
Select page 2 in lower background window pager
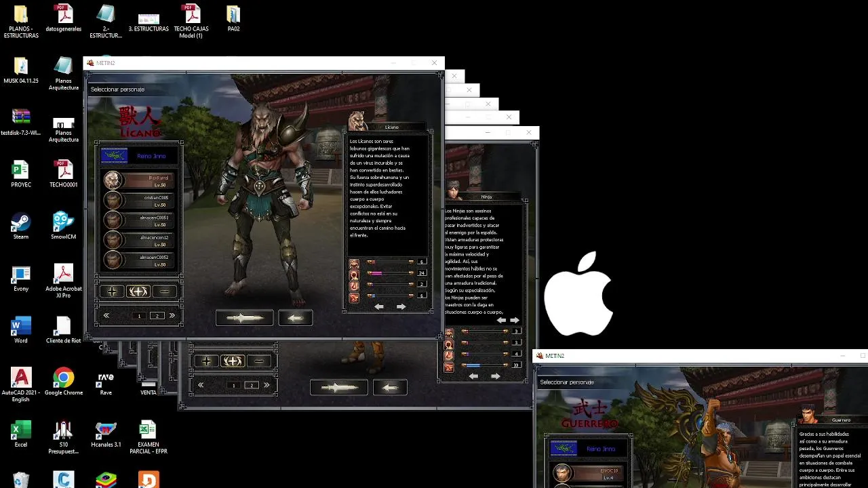[x=252, y=385]
